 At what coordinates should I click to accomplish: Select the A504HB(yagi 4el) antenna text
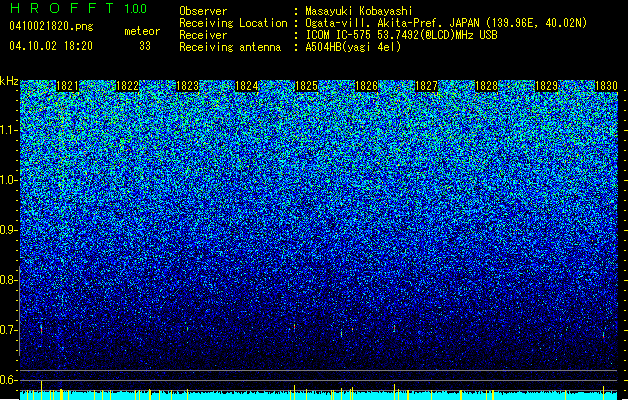point(353,47)
